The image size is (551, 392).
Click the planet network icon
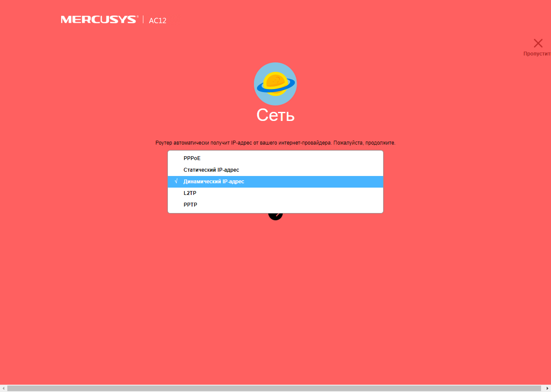(275, 84)
